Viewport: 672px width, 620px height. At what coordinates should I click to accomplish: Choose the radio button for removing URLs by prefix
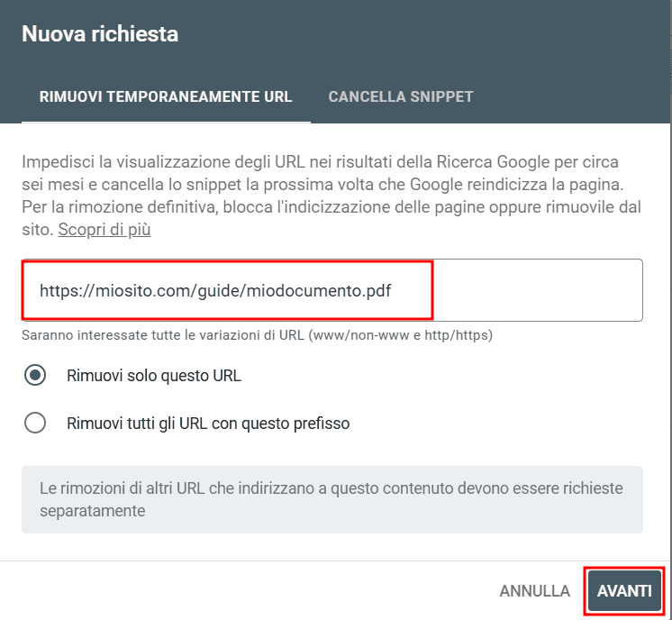tap(35, 423)
